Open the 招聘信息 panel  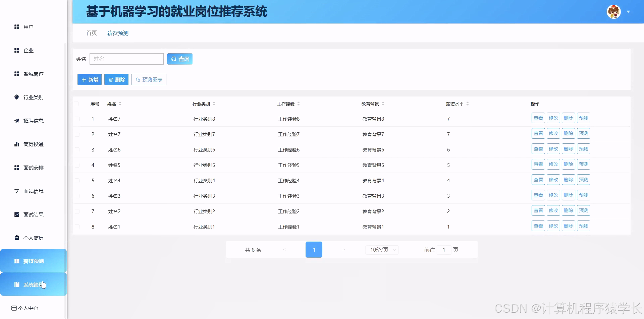[x=33, y=121]
